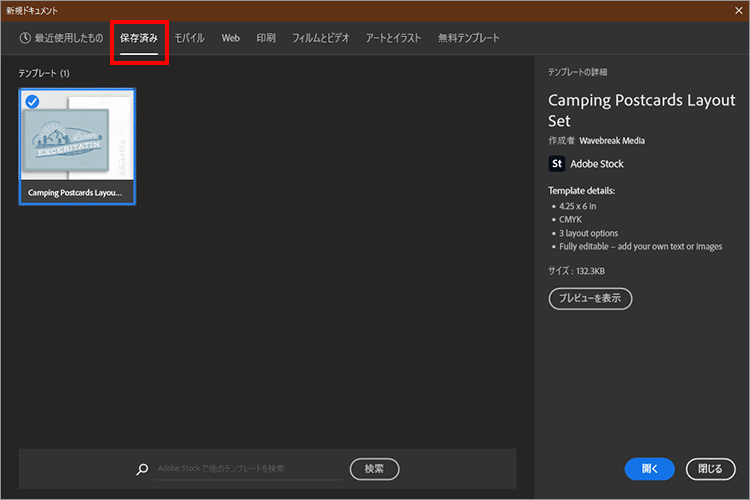Select the 保存済み tab
This screenshot has width=750, height=500.
(139, 38)
